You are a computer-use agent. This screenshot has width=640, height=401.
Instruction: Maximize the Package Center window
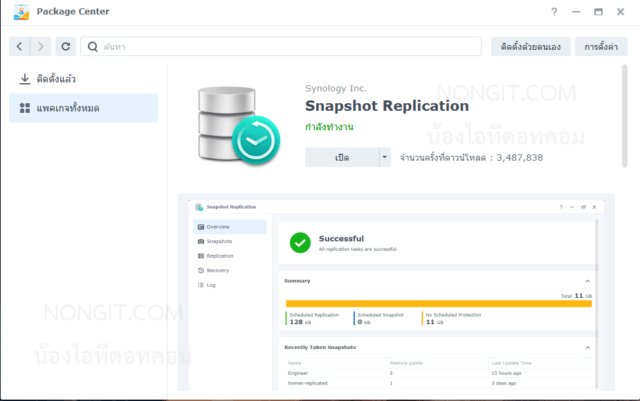pyautogui.click(x=598, y=12)
